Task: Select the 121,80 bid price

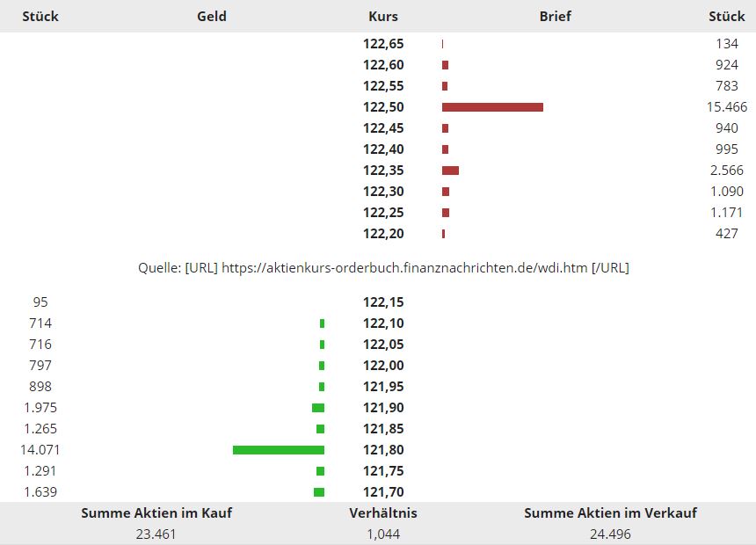Action: pyautogui.click(x=383, y=450)
